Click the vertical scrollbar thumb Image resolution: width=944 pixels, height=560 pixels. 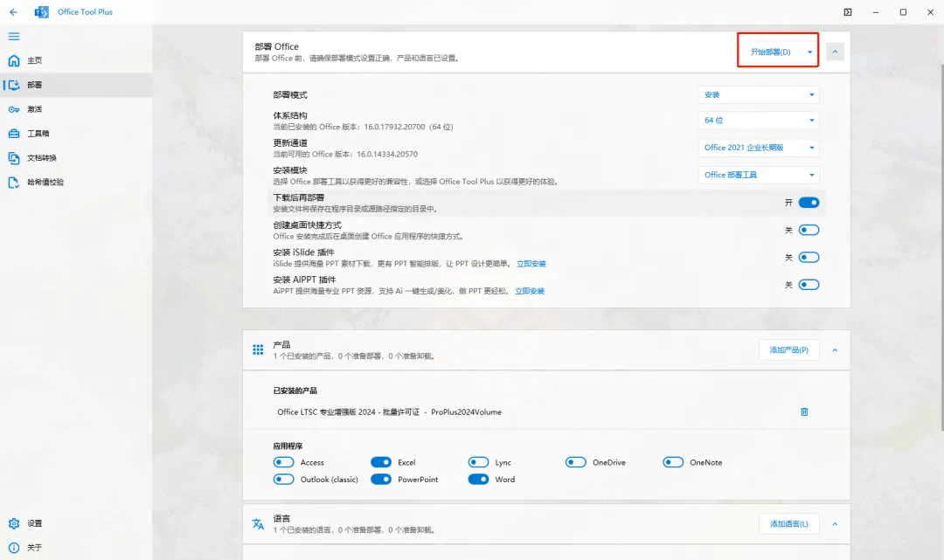point(941,246)
